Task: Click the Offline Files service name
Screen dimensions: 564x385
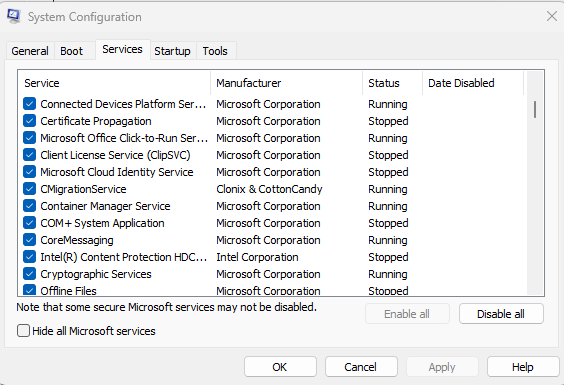Action: click(x=68, y=290)
